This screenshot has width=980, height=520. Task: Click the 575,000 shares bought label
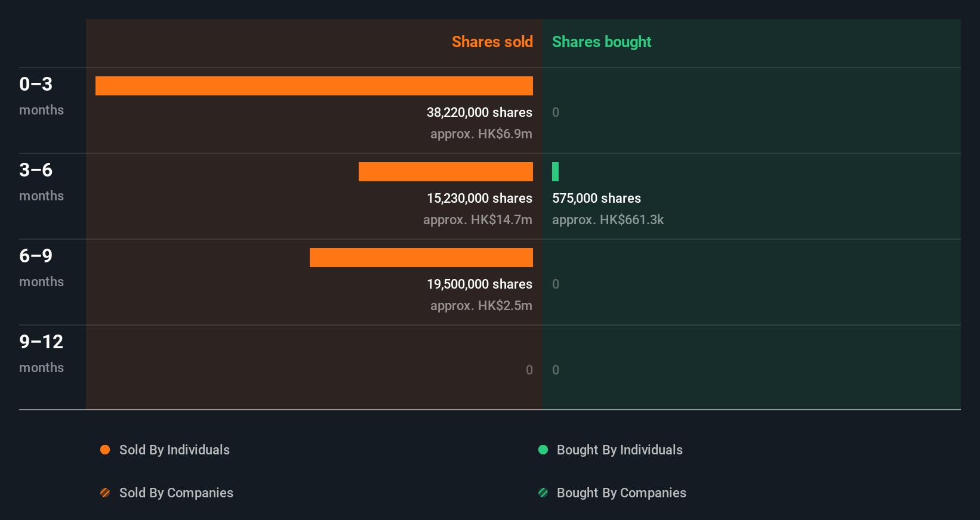pos(596,198)
